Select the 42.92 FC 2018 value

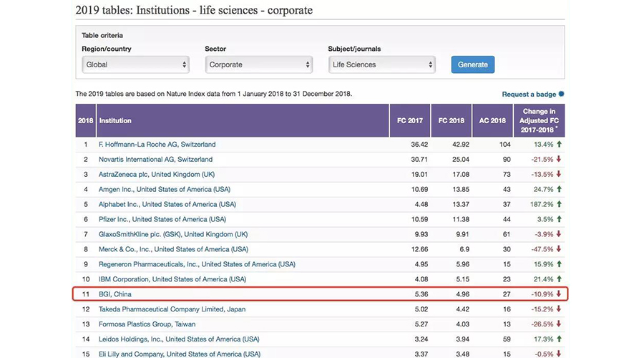[x=461, y=145]
